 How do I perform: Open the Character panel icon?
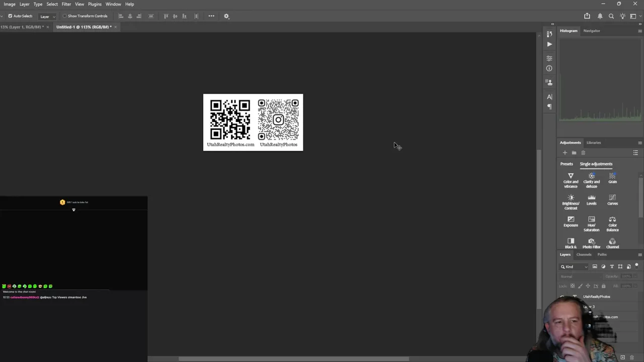click(x=549, y=97)
